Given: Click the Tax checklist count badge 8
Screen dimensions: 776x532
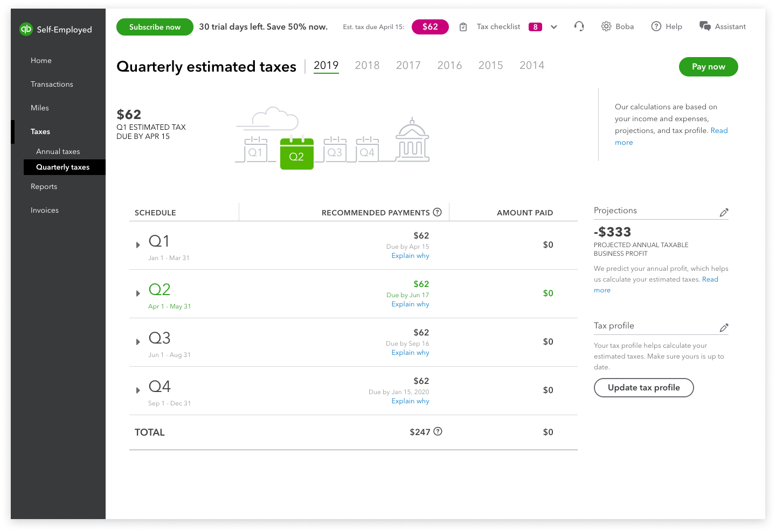Looking at the screenshot, I should point(535,27).
